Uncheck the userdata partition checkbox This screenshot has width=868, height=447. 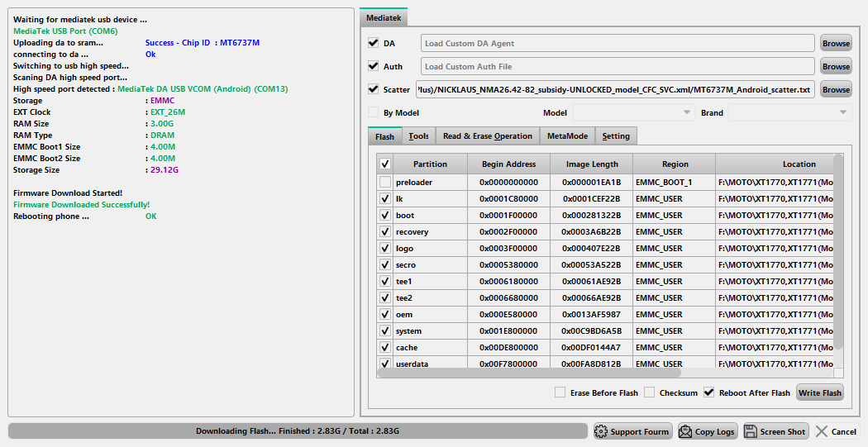(385, 364)
